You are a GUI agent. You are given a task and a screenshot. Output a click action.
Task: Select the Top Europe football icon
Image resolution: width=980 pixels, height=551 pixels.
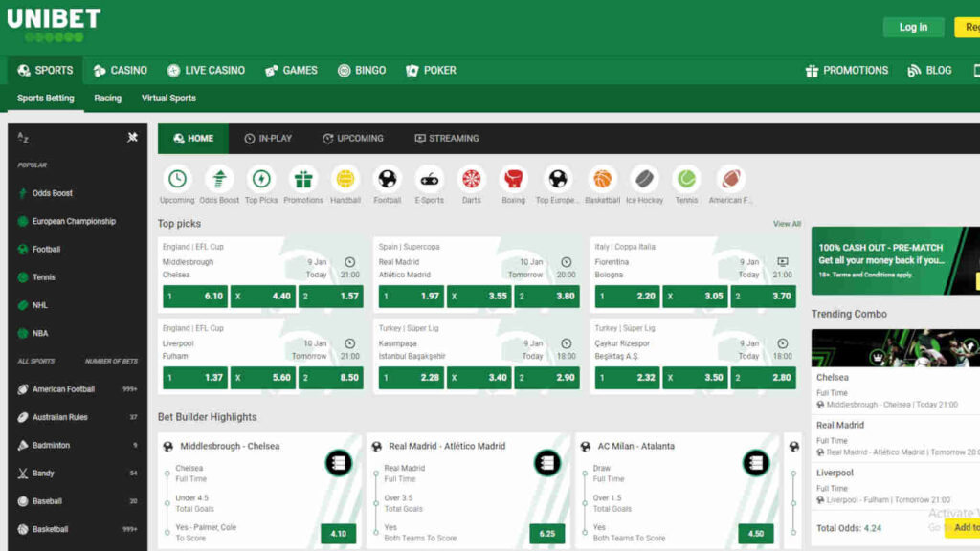[x=558, y=179]
